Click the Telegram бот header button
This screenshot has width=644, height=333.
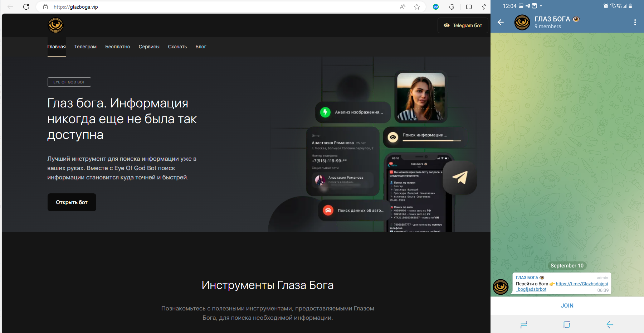pos(463,25)
